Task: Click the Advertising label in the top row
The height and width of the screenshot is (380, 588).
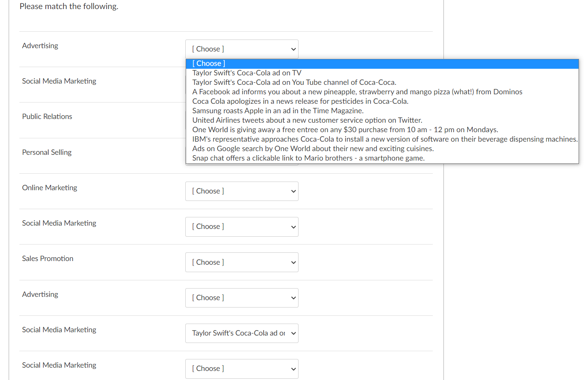Action: [x=40, y=46]
